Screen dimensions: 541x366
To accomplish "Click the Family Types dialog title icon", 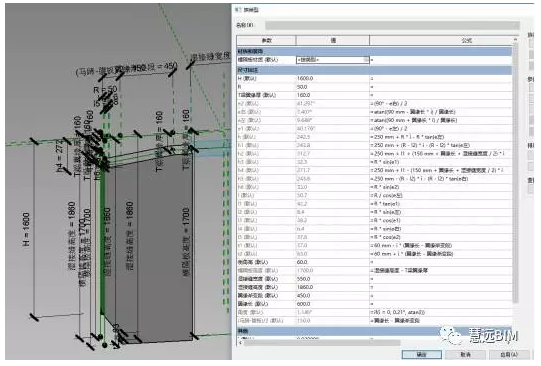I will click(238, 10).
